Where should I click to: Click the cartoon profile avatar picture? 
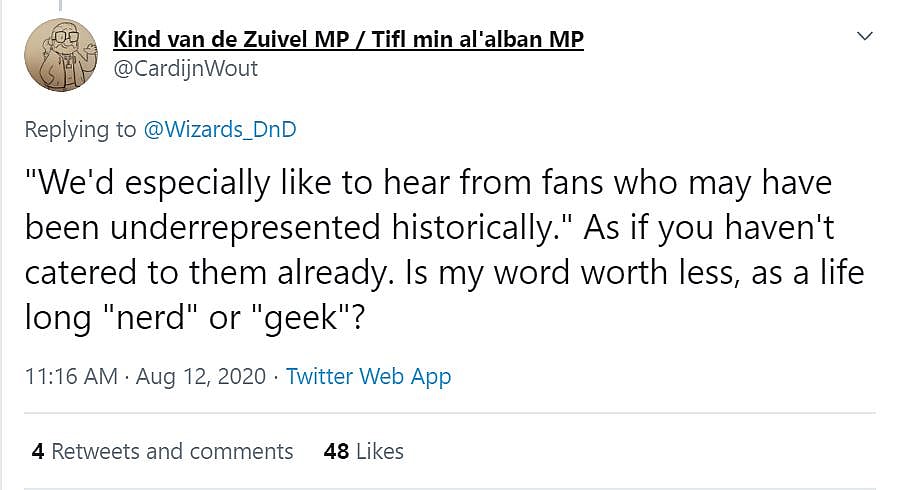(61, 54)
